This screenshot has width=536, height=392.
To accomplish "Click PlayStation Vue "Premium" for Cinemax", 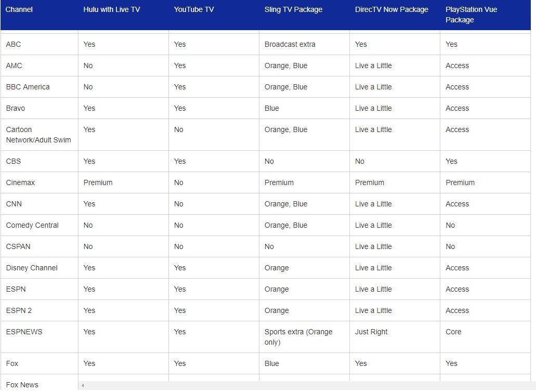I will pos(460,182).
